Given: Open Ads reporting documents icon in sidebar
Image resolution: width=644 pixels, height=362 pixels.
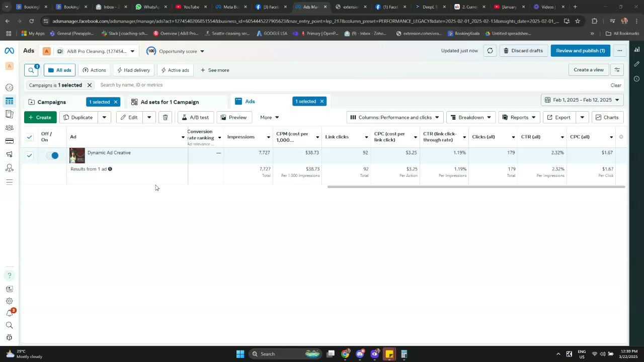Looking at the screenshot, I should point(9,114).
